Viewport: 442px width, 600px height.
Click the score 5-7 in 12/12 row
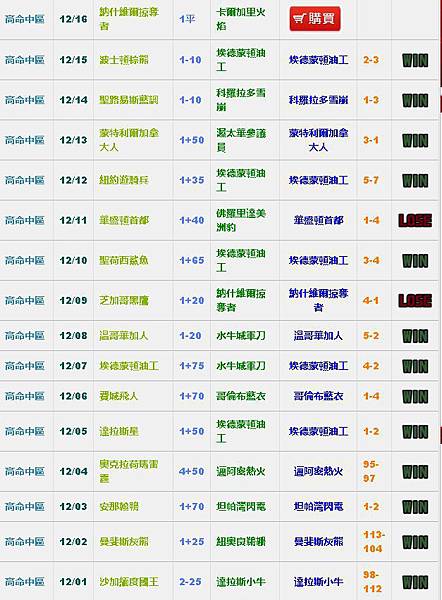(x=371, y=180)
